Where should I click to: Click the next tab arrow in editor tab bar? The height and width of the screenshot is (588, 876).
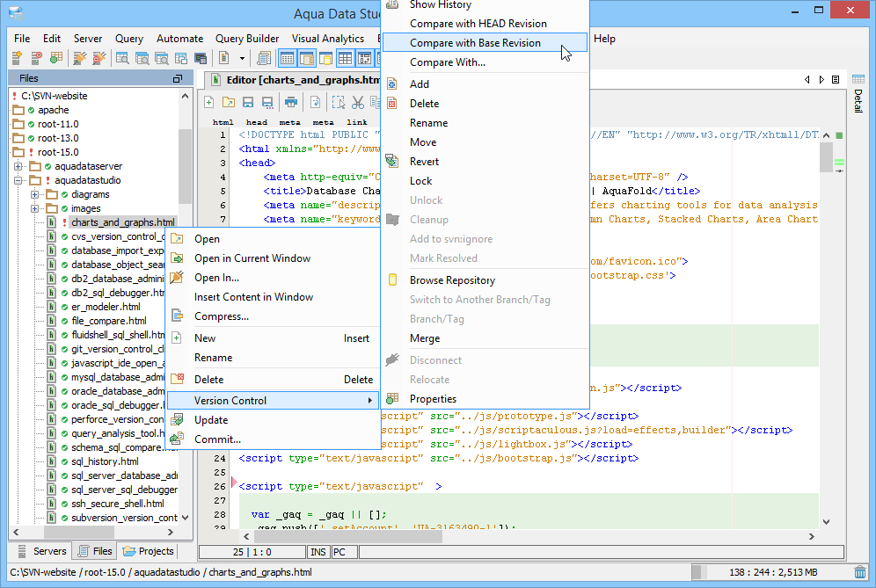(x=821, y=80)
